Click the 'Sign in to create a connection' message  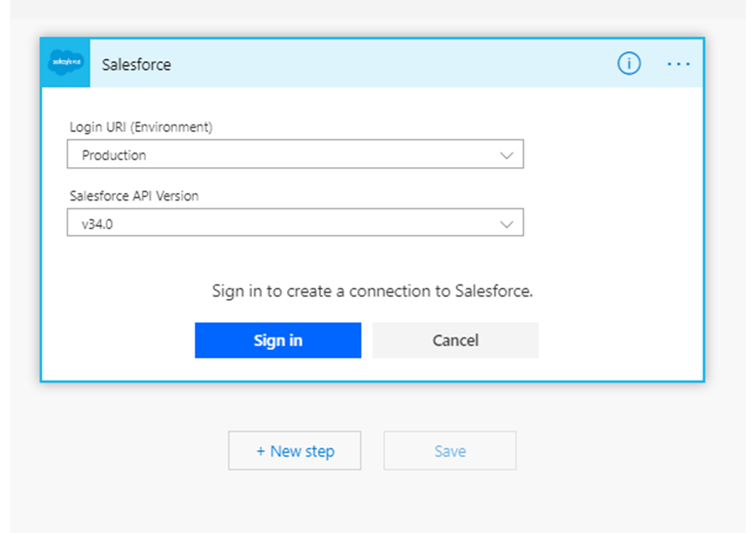372,291
